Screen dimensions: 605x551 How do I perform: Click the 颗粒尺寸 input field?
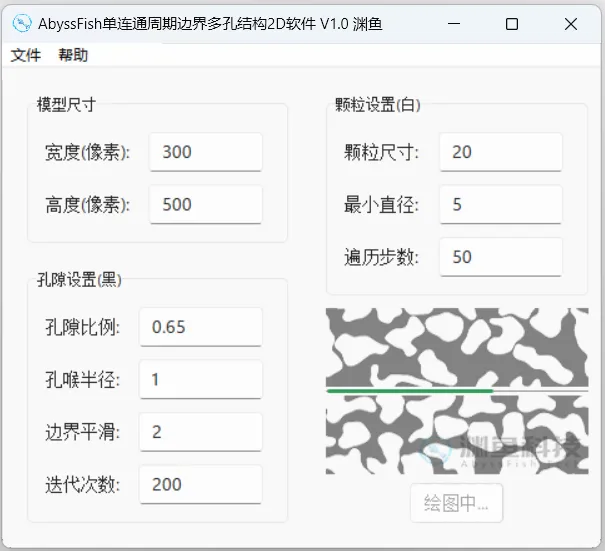(x=500, y=152)
